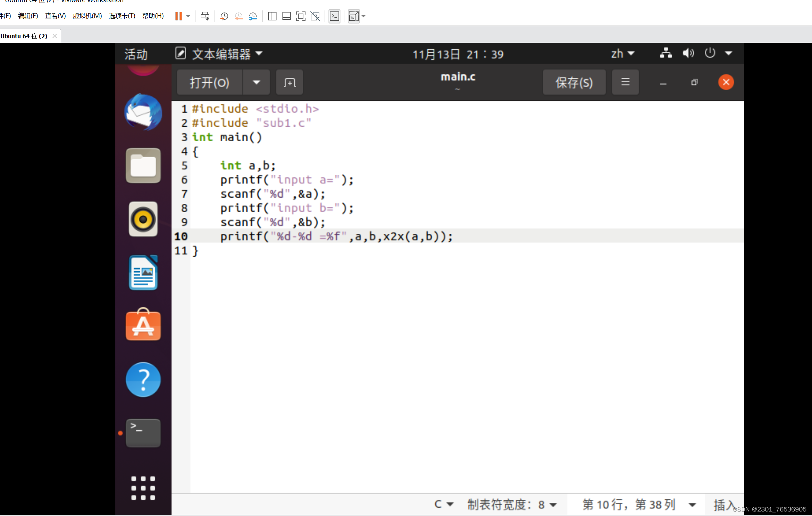Screen dimensions: 812x516
Task: Click the 保存(S) save button
Action: pyautogui.click(x=574, y=82)
